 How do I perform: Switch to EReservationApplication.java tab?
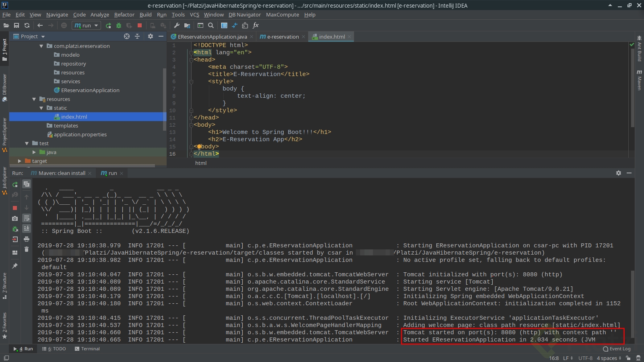click(212, 37)
